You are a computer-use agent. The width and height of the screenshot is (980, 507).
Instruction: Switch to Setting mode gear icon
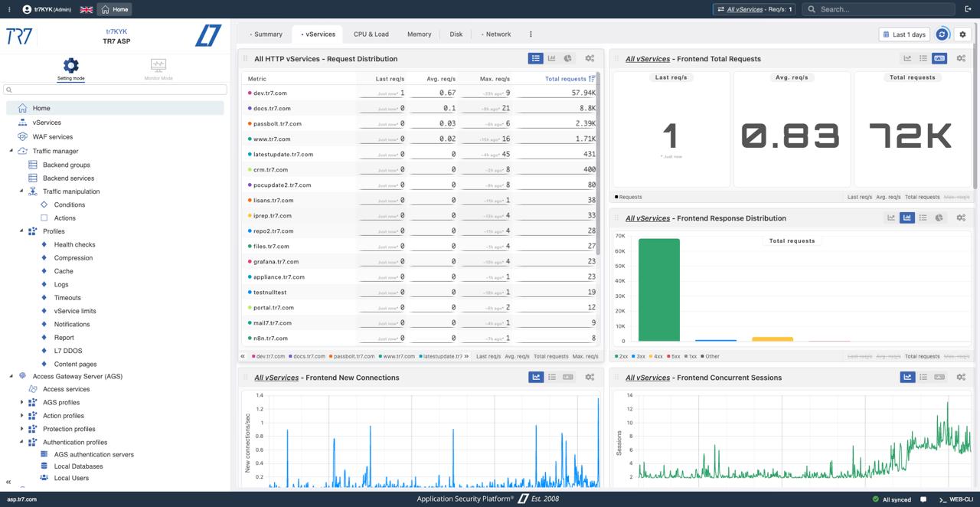pos(70,65)
